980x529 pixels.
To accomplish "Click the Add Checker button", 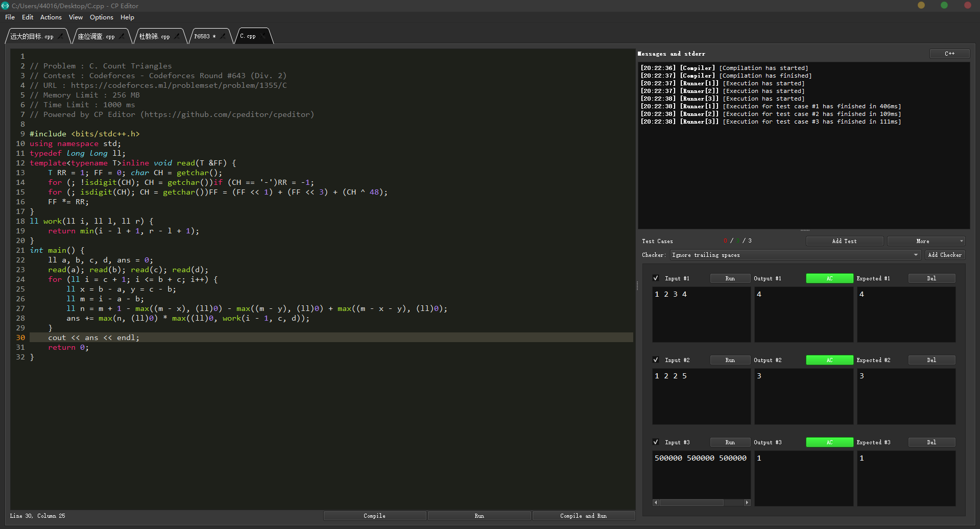I will point(945,255).
